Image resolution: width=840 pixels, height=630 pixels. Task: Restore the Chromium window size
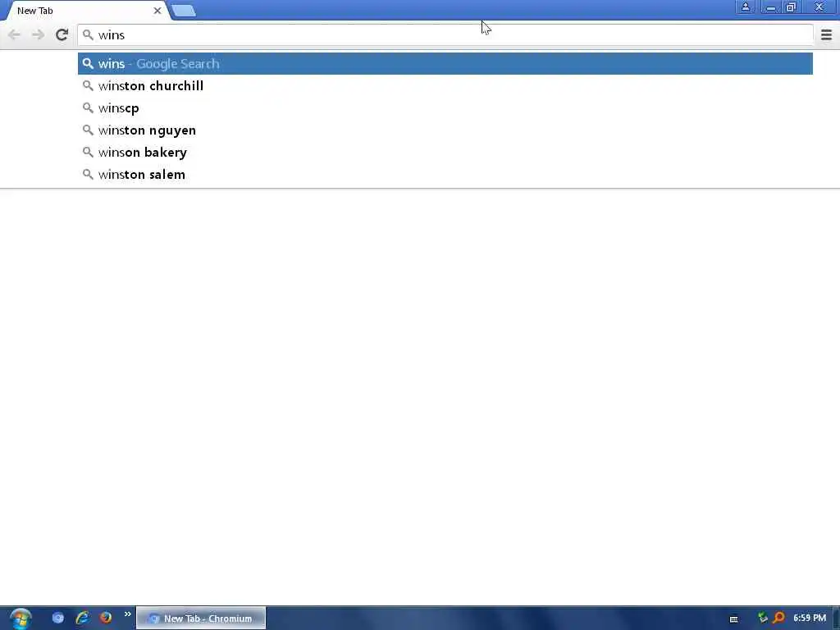[791, 7]
